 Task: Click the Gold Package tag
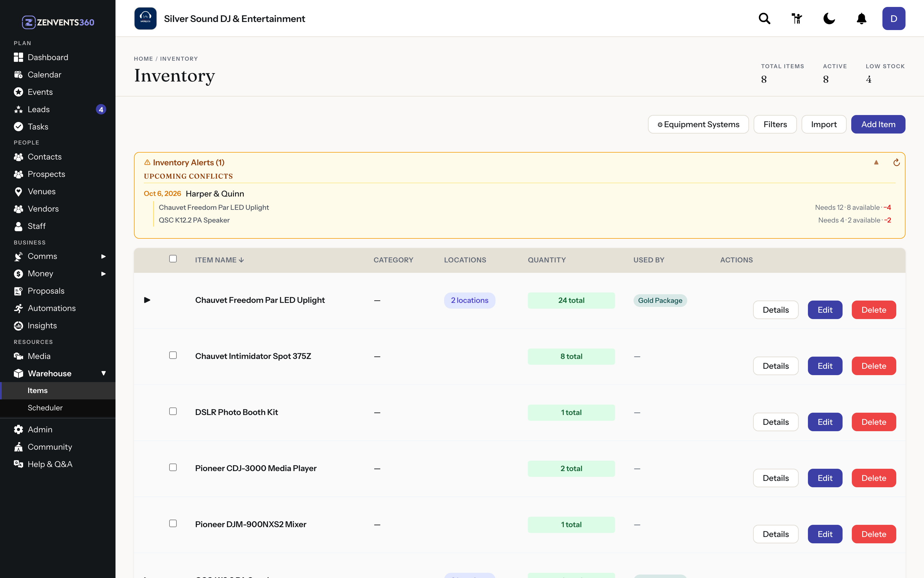[x=660, y=301]
